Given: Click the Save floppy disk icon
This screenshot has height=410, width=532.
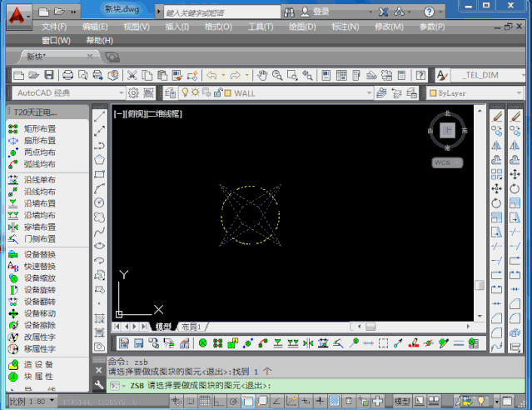Looking at the screenshot, I should pyautogui.click(x=49, y=75).
